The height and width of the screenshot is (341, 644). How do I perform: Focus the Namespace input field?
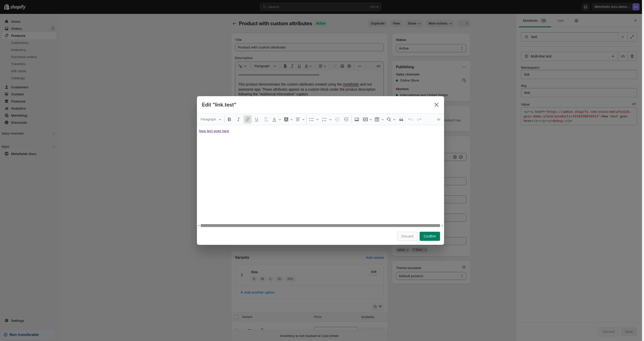(578, 74)
